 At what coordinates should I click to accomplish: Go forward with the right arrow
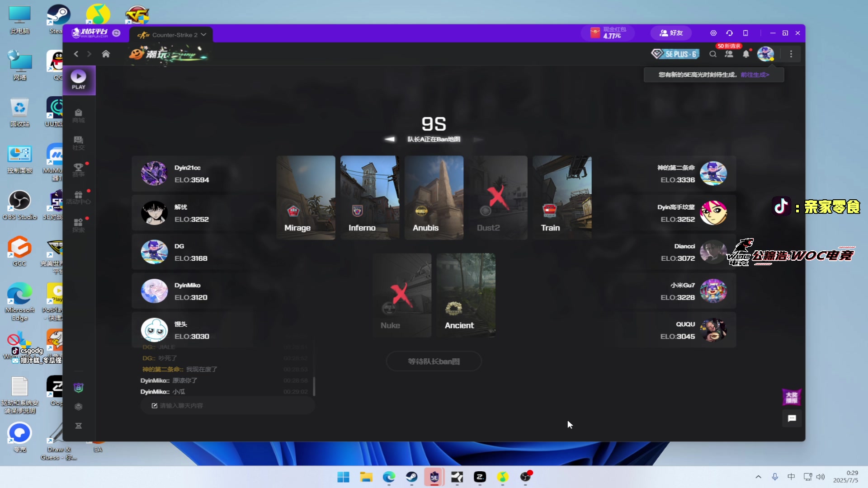[89, 54]
